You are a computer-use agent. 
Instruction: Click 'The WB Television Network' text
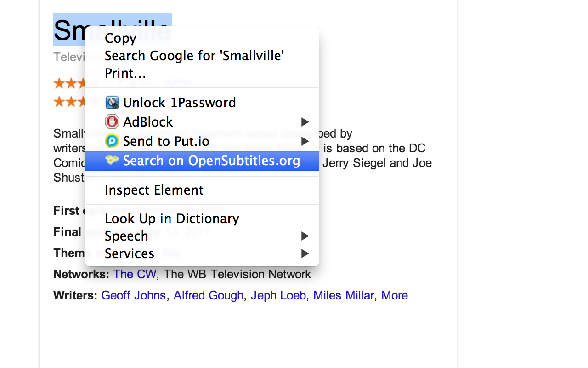click(237, 275)
